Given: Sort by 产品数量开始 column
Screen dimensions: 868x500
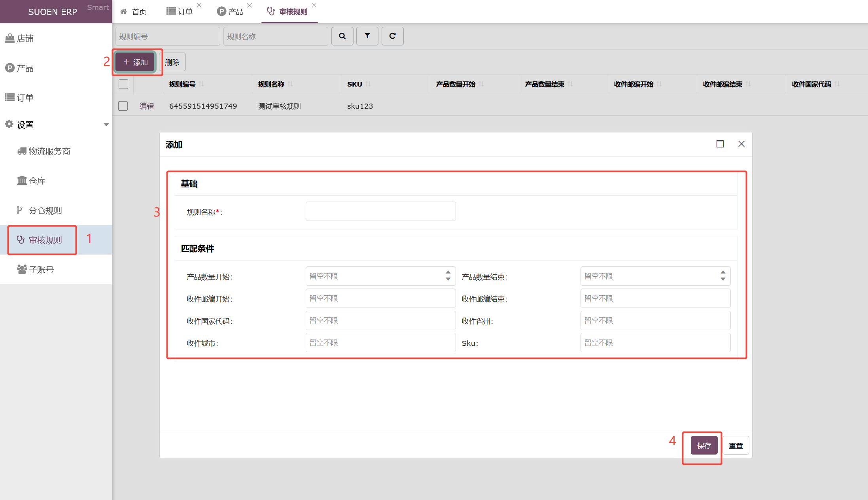Looking at the screenshot, I should pos(481,84).
